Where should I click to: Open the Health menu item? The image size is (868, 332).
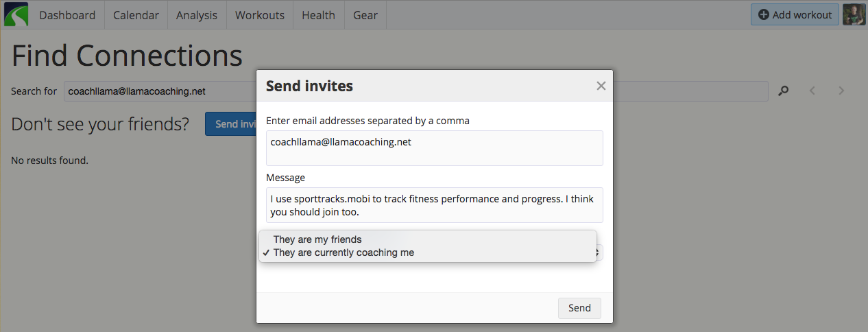[x=319, y=14]
